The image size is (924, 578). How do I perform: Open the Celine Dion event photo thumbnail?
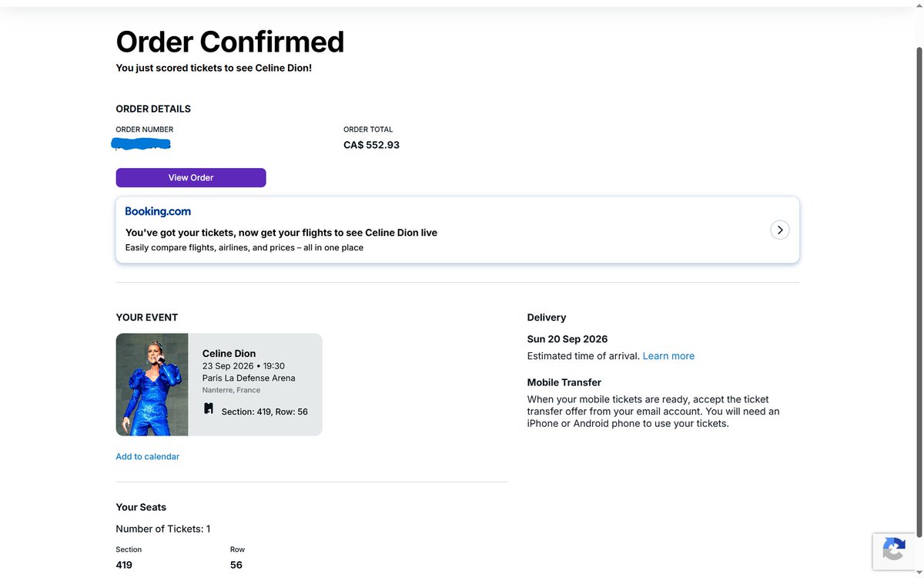tap(152, 385)
